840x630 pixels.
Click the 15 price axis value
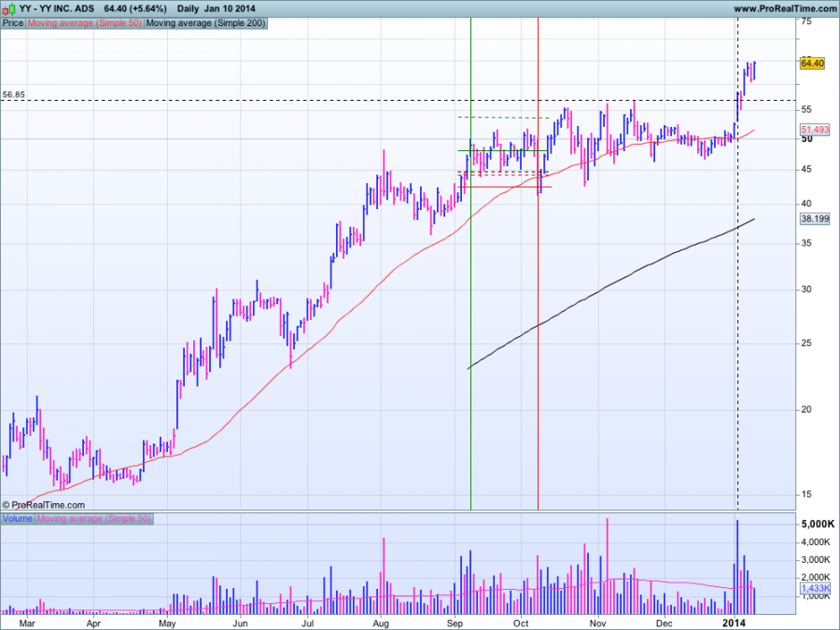pos(806,495)
